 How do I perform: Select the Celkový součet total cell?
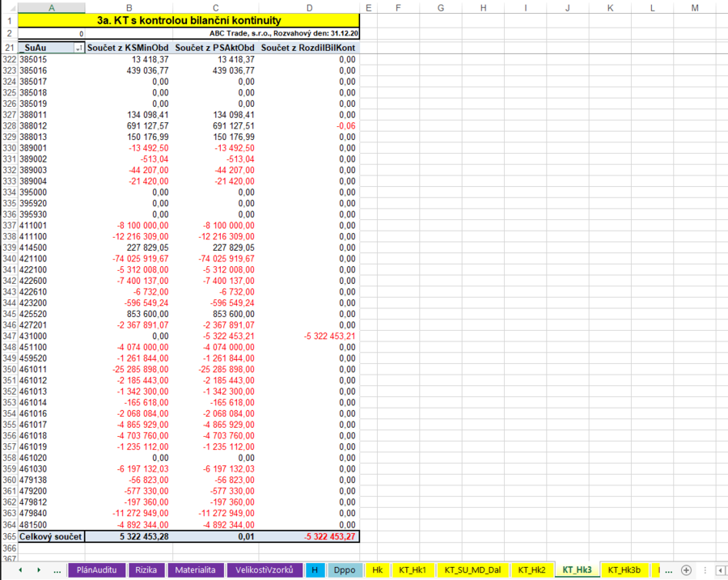[51, 536]
